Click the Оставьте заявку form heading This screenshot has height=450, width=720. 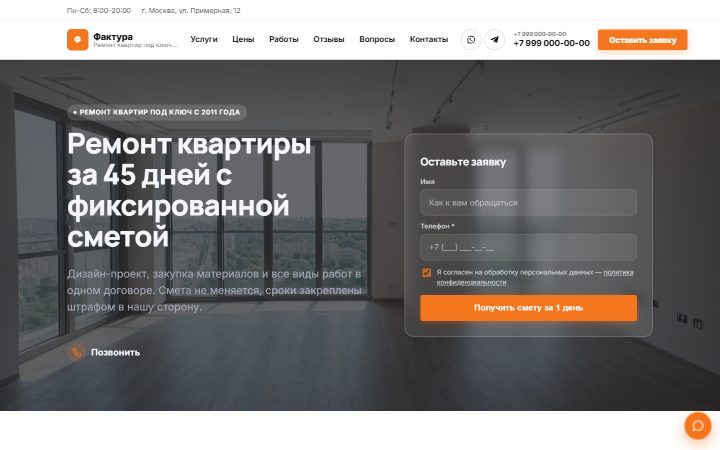[x=463, y=162]
